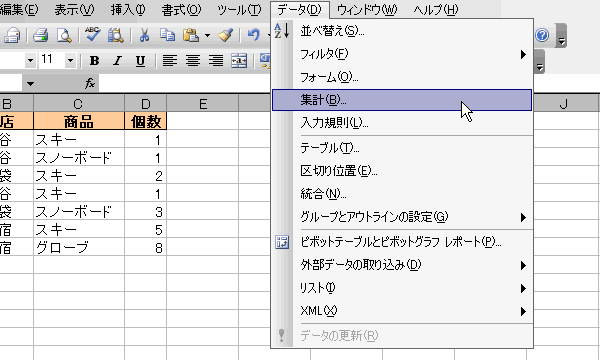Open ピボットテーブルとピボットグラフ レポート(P)

tap(402, 242)
